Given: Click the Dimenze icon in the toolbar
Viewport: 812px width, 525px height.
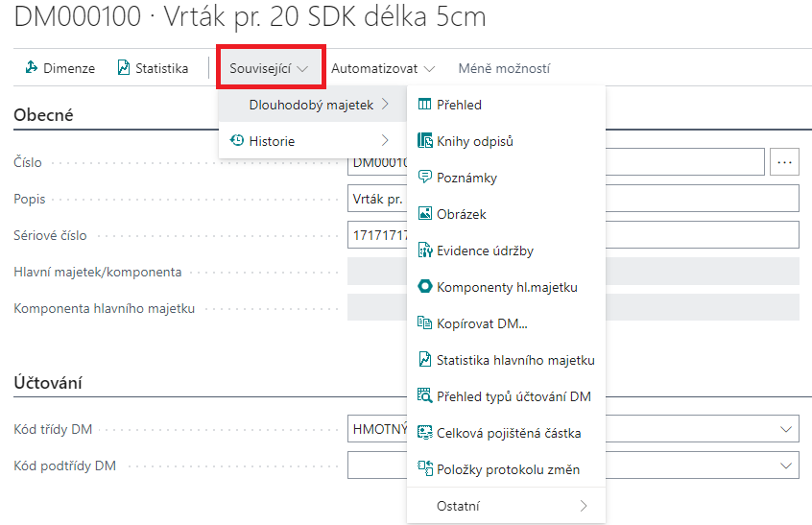Looking at the screenshot, I should click(32, 68).
